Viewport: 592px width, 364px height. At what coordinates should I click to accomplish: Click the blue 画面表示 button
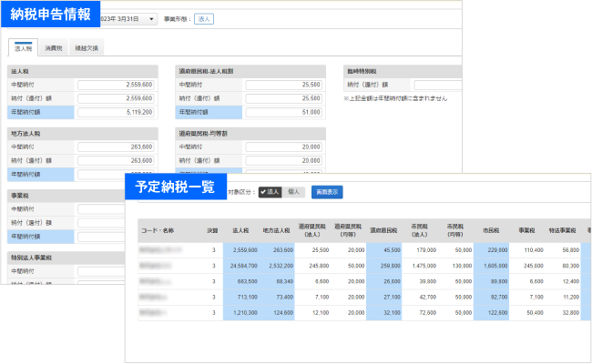[x=327, y=192]
